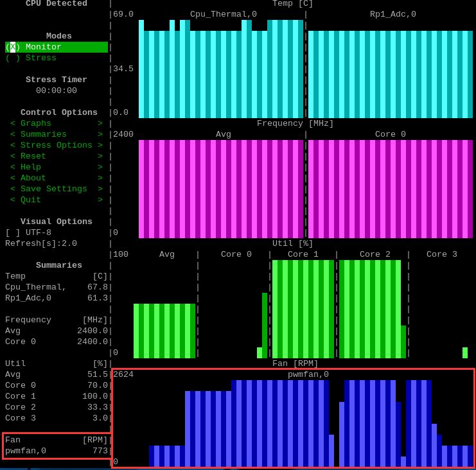Expand the Summaries options menu
Image resolution: width=476 pixels, height=470 pixels.
(56, 134)
